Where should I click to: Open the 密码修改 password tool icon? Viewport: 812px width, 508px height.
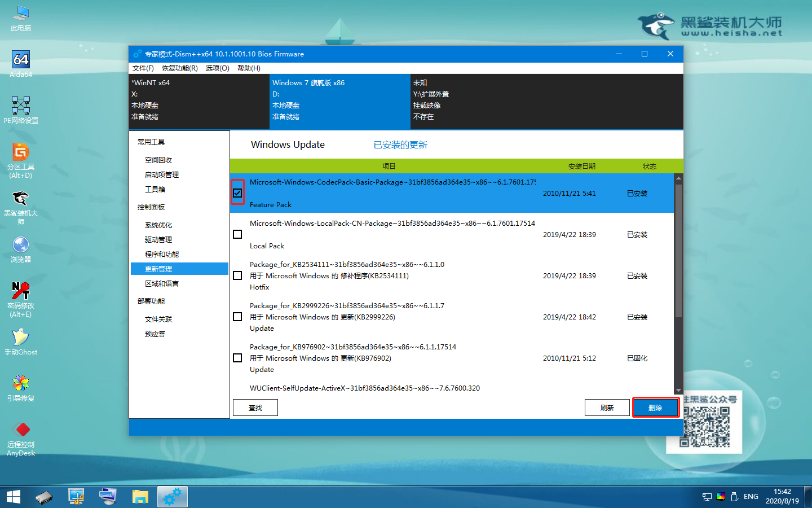pyautogui.click(x=21, y=299)
